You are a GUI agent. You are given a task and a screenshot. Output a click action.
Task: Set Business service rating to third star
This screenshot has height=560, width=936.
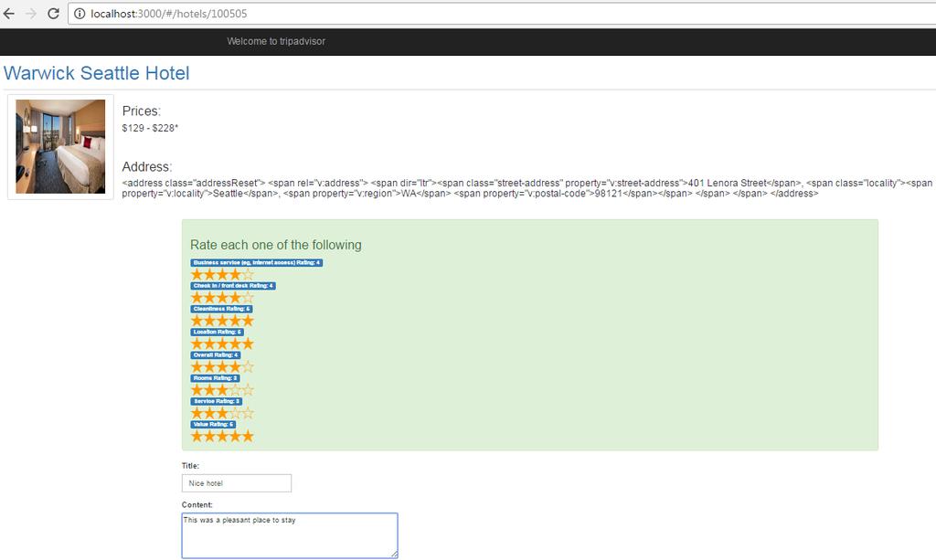(x=222, y=274)
